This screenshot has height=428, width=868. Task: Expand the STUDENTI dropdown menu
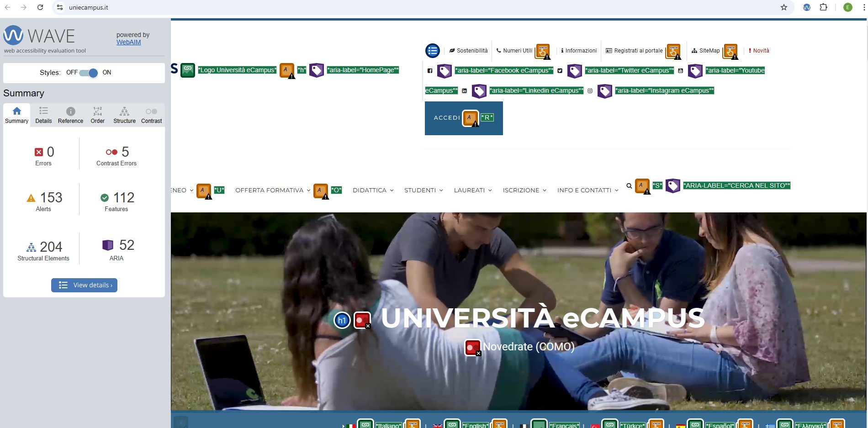pyautogui.click(x=423, y=190)
